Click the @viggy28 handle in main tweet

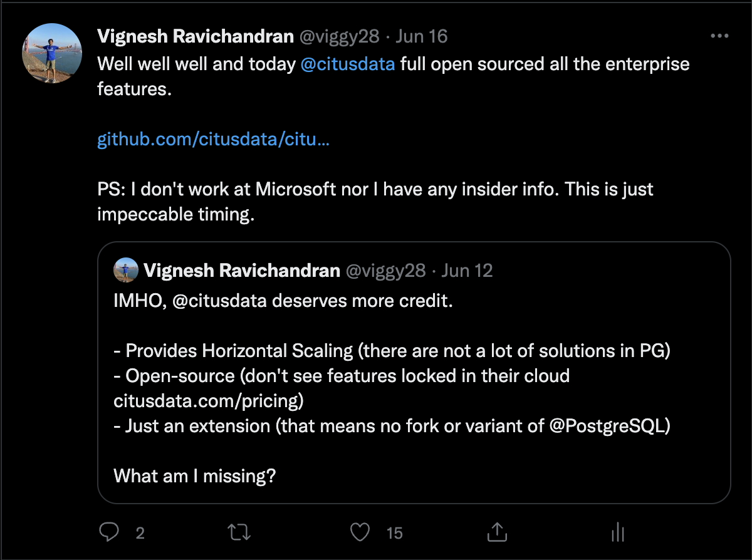pyautogui.click(x=339, y=36)
